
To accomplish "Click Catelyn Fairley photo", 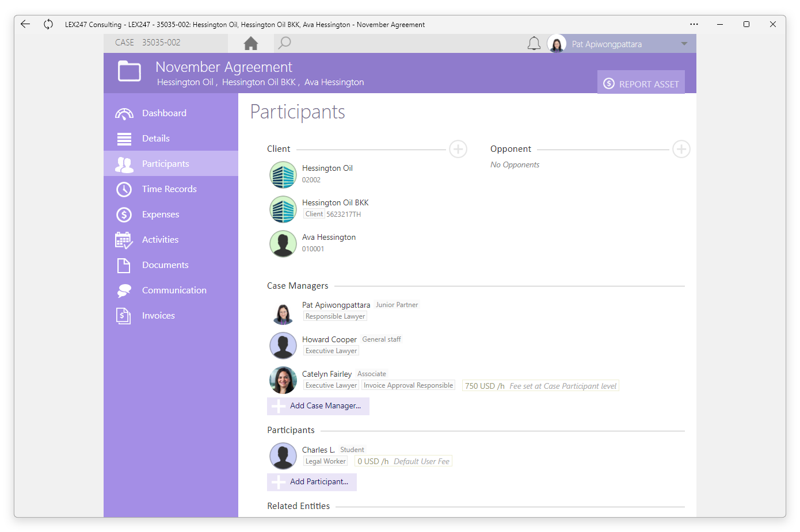I will click(x=283, y=381).
